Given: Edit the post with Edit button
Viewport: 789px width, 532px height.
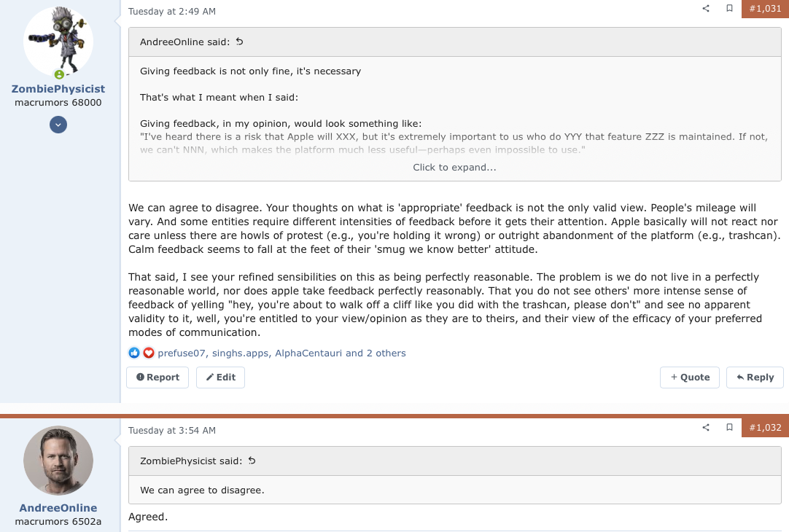Looking at the screenshot, I should (x=220, y=378).
